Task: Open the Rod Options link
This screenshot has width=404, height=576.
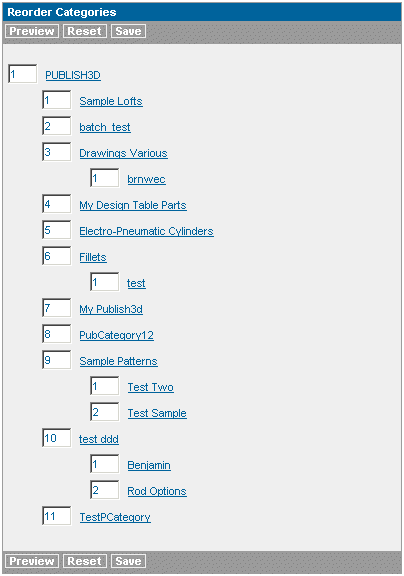Action: [157, 492]
